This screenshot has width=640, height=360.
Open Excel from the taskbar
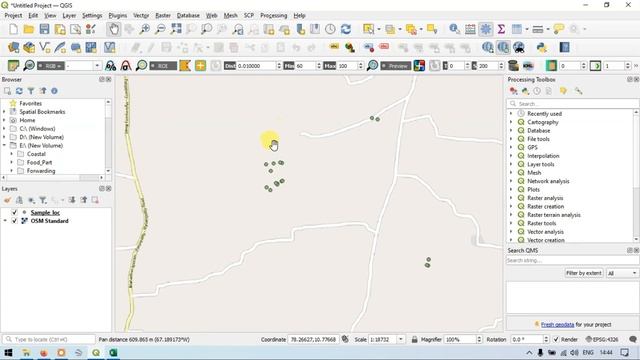pos(113,353)
